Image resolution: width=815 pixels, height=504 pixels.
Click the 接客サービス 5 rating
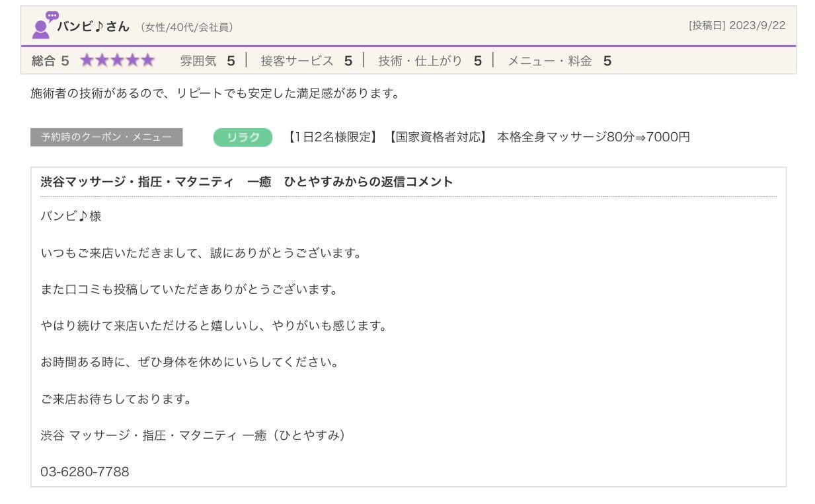(x=307, y=61)
